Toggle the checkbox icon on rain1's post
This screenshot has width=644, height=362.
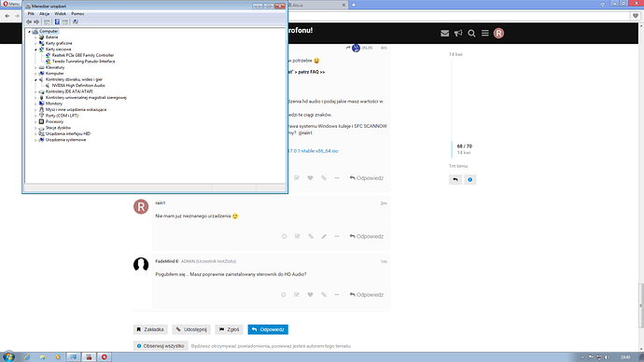(297, 236)
